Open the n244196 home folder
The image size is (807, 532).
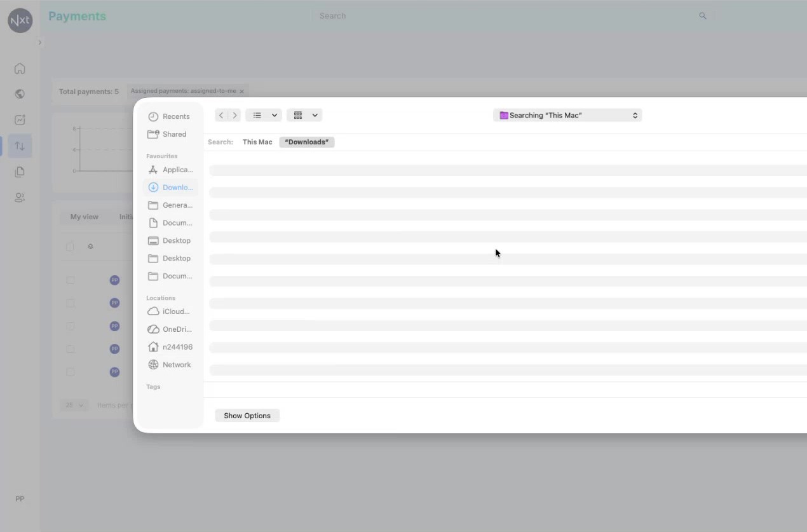[x=170, y=347]
